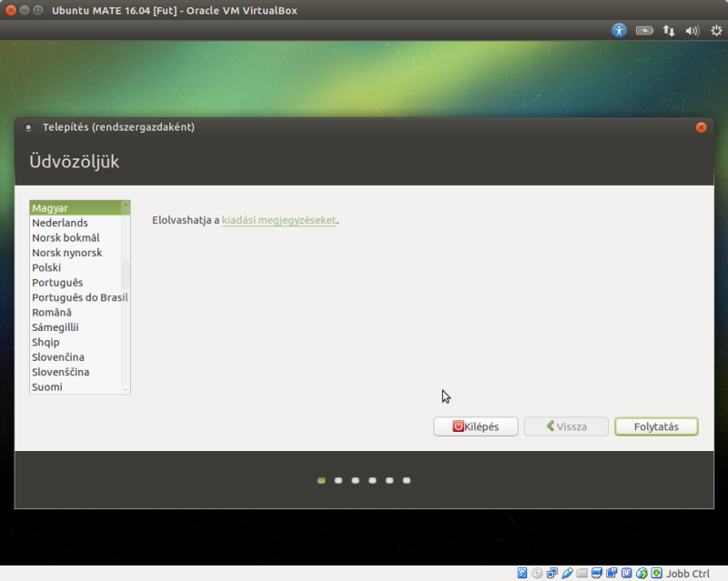Click the language list scrollbar thumb
The width and height of the screenshot is (728, 581).
126,275
